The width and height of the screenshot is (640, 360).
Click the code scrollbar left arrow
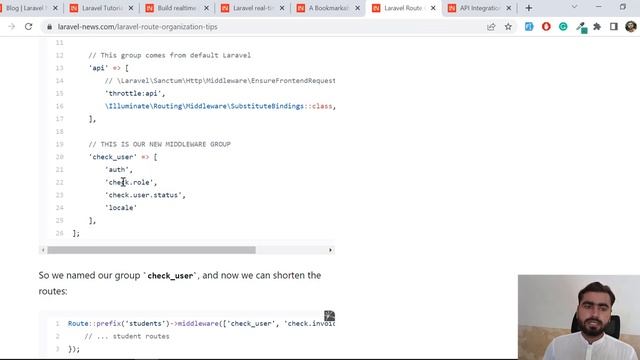click(43, 250)
